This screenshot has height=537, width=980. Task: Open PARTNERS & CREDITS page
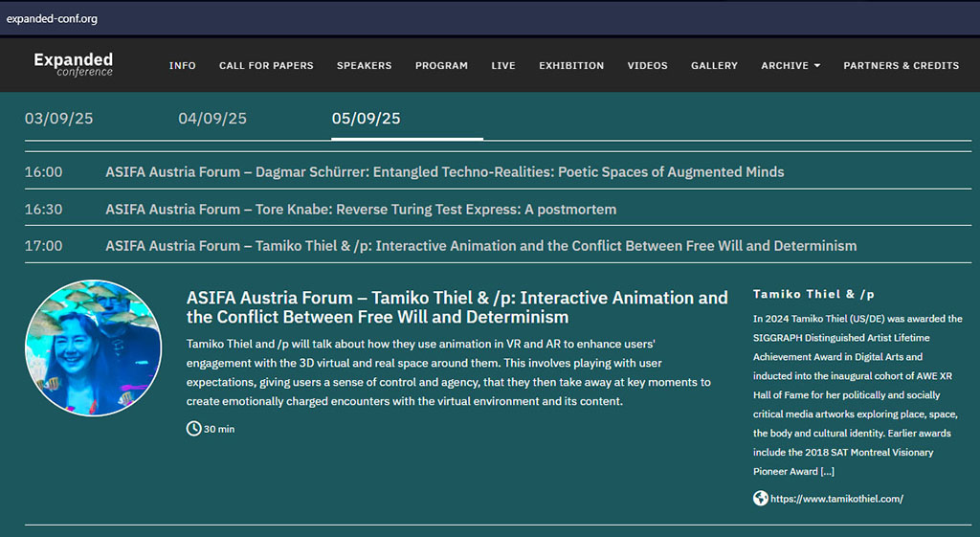(x=902, y=66)
